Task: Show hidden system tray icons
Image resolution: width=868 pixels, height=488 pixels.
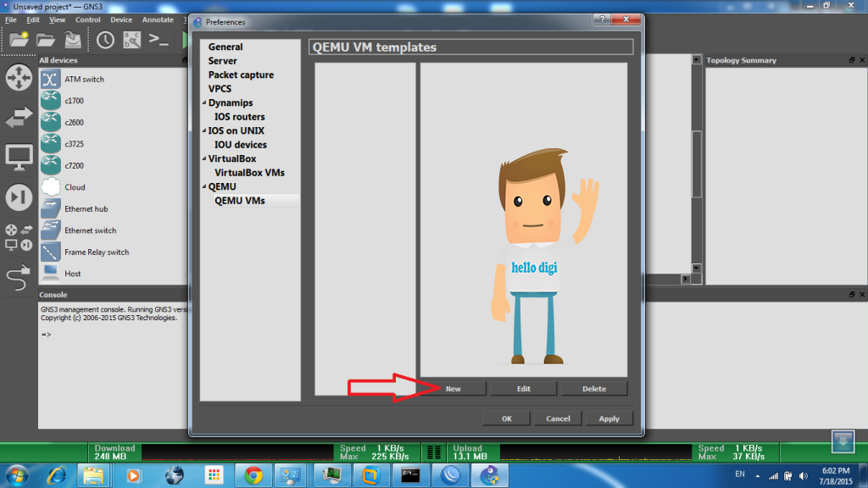Action: point(757,475)
